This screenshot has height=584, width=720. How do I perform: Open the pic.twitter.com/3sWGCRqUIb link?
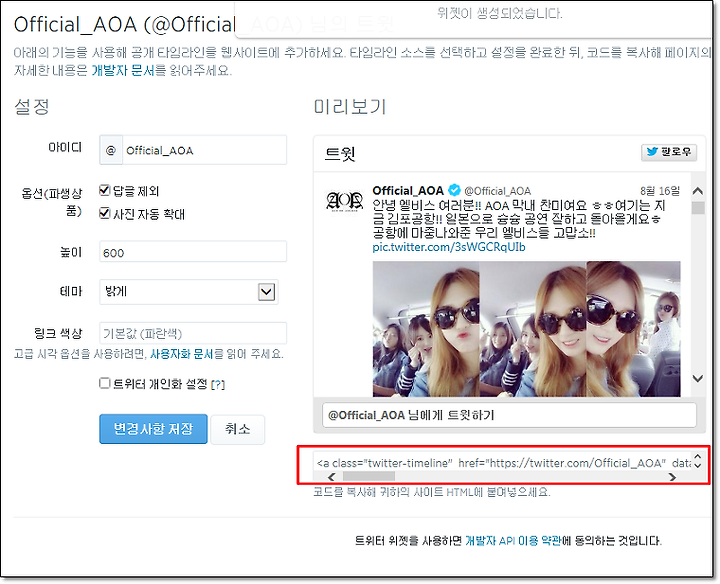click(449, 247)
